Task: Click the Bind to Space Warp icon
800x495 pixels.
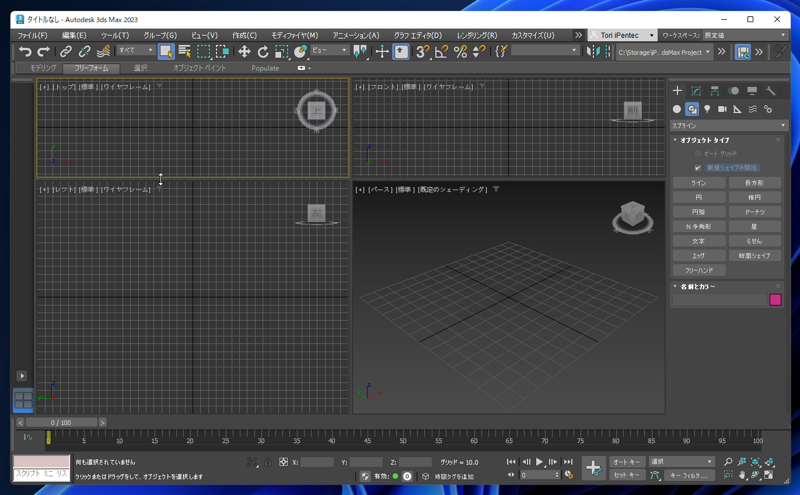Action: click(104, 52)
